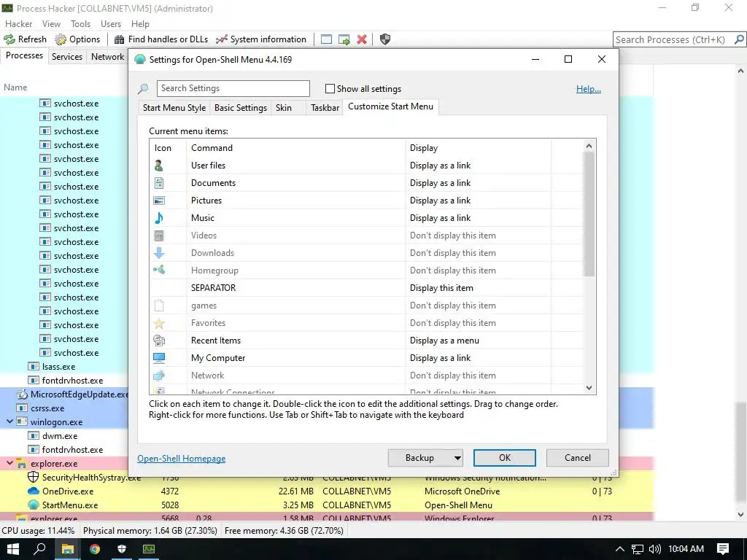The width and height of the screenshot is (747, 560).
Task: Click the Windows Start button
Action: (x=12, y=549)
